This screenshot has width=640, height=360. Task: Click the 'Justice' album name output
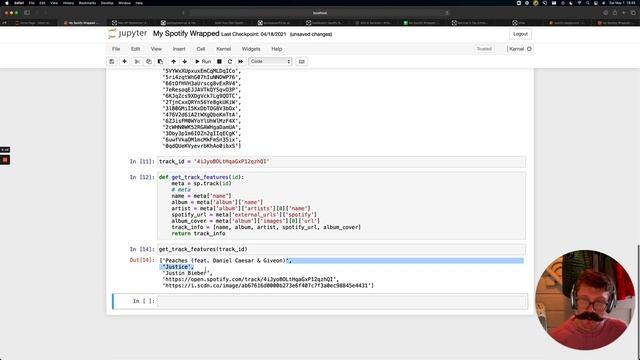[x=177, y=267]
